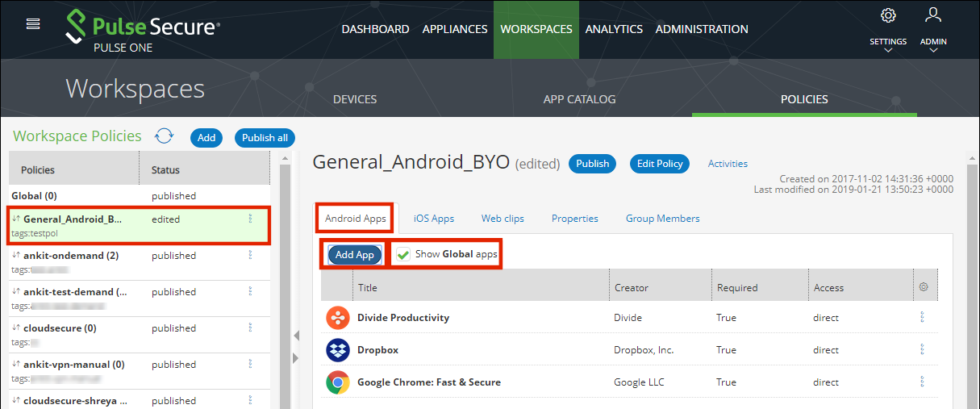The image size is (980, 409).
Task: Toggle the Show Global apps checkbox
Action: (x=403, y=254)
